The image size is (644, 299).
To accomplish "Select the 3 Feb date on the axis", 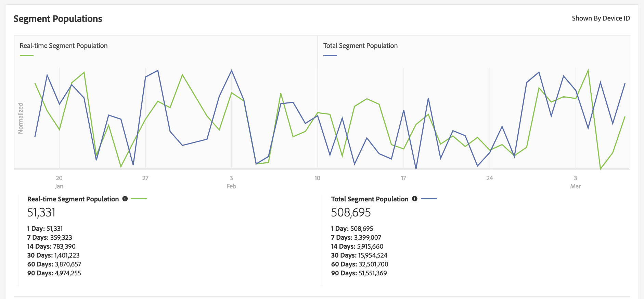I will pyautogui.click(x=231, y=182).
